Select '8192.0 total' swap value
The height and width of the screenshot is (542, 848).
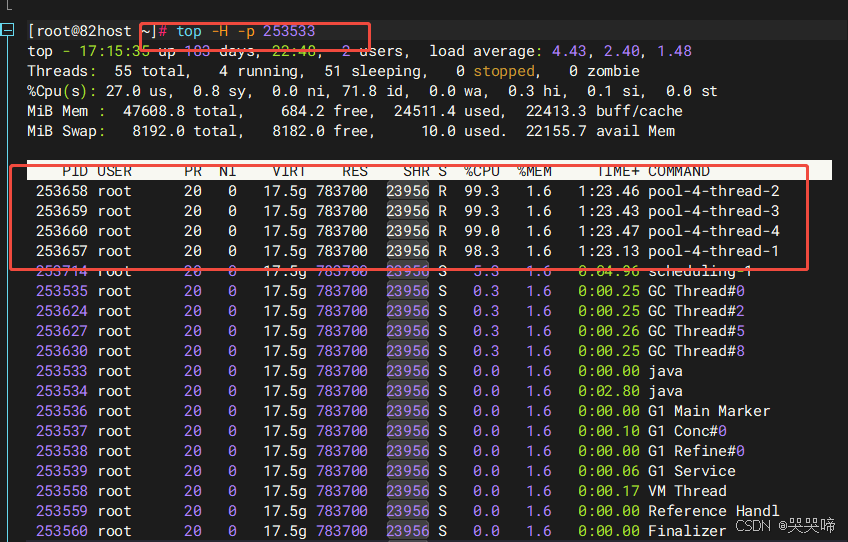(184, 131)
